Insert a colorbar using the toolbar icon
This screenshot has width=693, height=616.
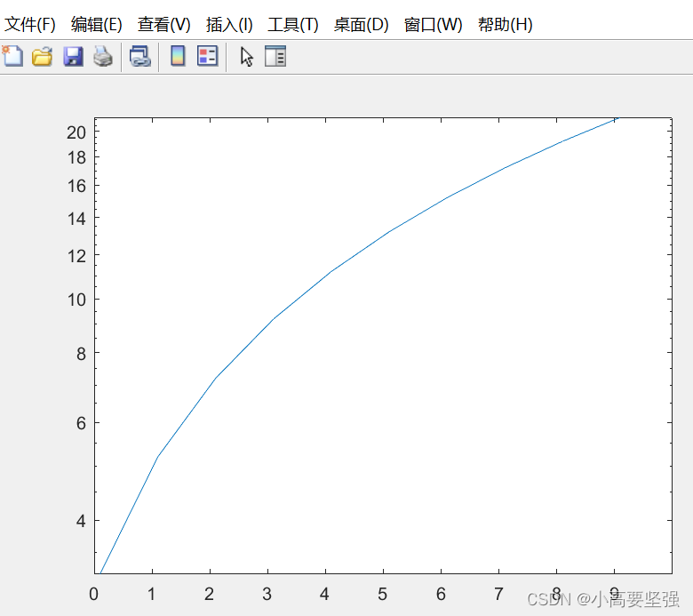pos(178,56)
